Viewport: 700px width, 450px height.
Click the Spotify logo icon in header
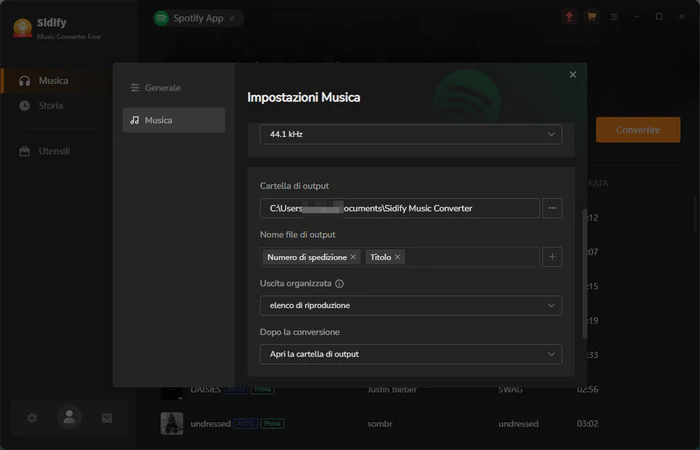pyautogui.click(x=161, y=18)
